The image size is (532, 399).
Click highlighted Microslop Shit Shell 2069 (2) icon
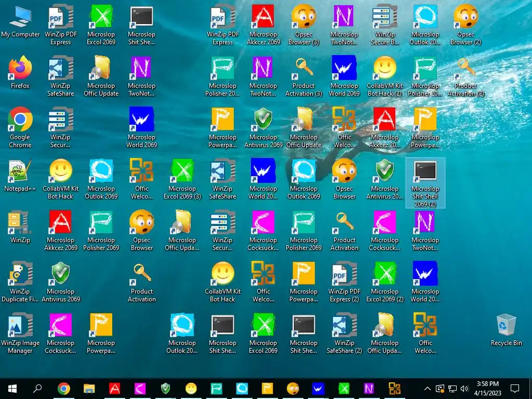click(425, 182)
